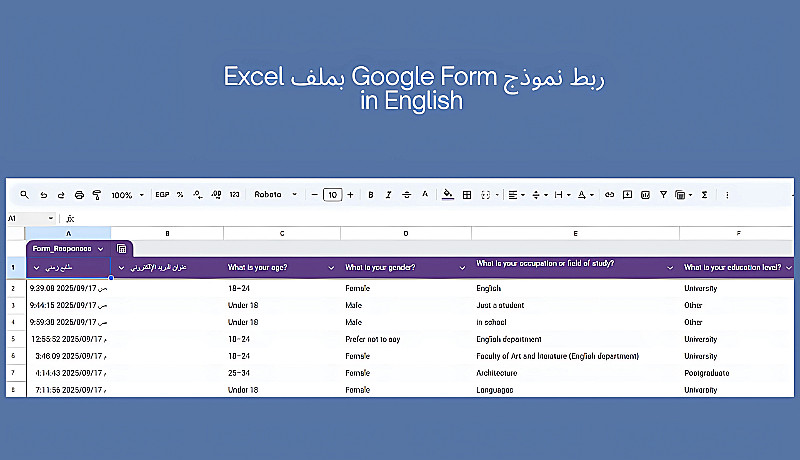800x460 pixels.
Task: Open the 'What is your education level?' dropdown
Action: pos(789,268)
